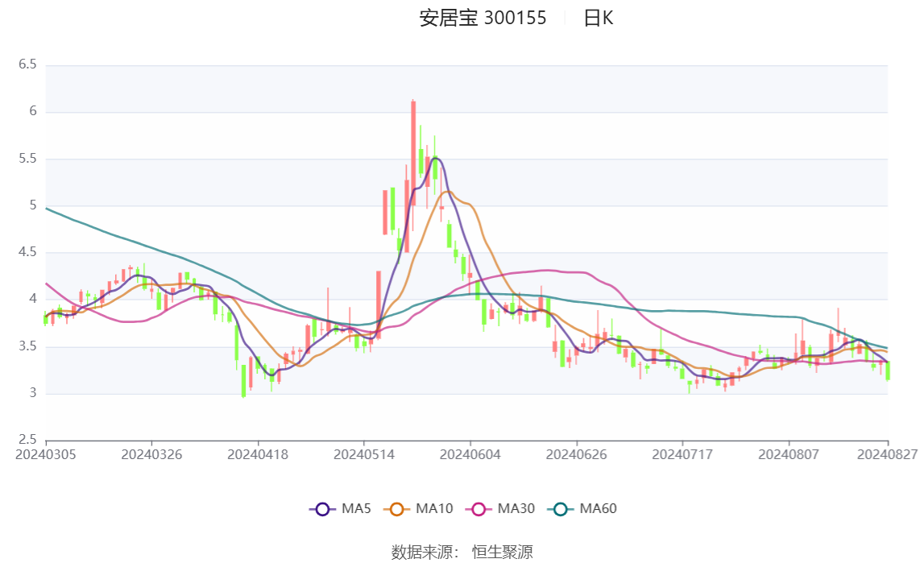Image resolution: width=924 pixels, height=563 pixels.
Task: Click y-axis value 5.5
Action: 27,159
